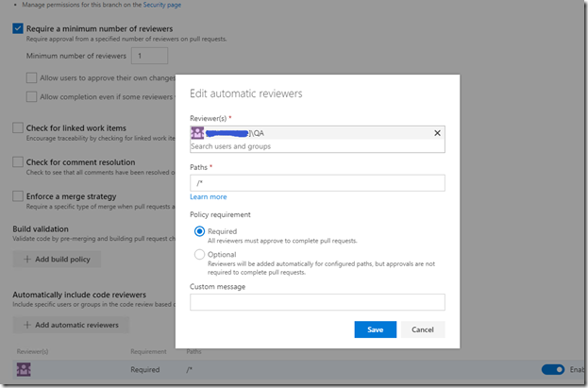This screenshot has width=588, height=388.
Task: Open the Learn more link under Paths
Action: (209, 197)
